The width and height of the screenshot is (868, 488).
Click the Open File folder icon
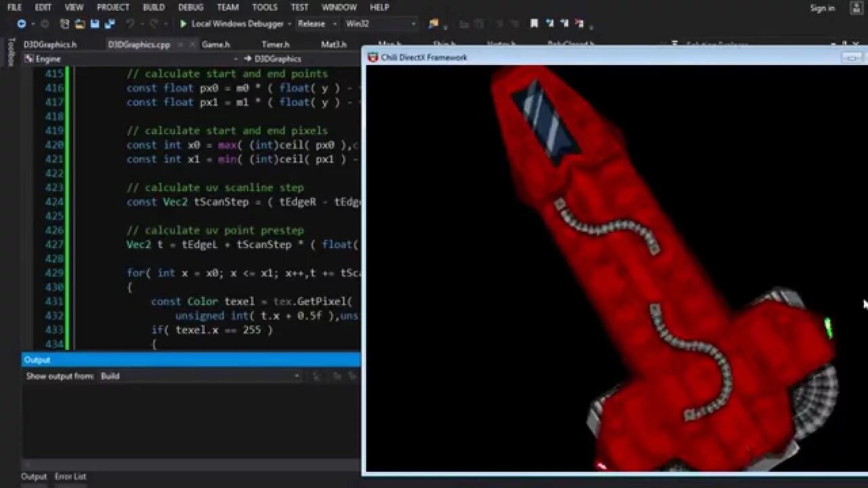(80, 24)
